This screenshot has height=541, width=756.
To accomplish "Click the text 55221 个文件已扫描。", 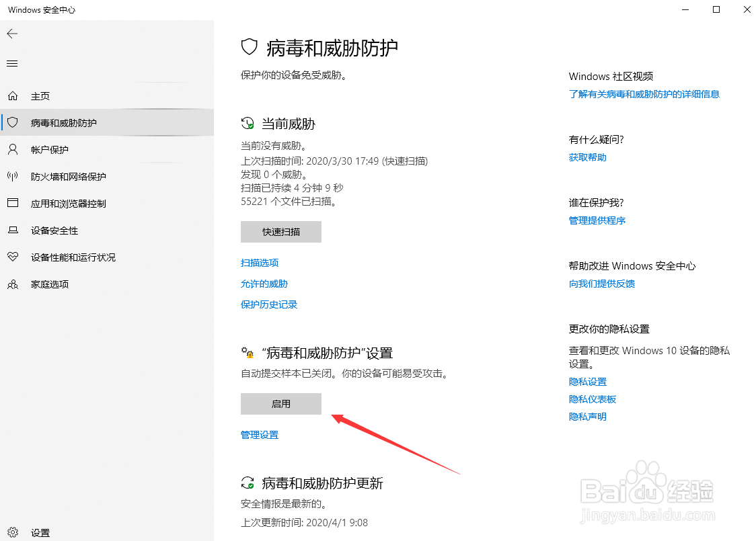I will 289,202.
